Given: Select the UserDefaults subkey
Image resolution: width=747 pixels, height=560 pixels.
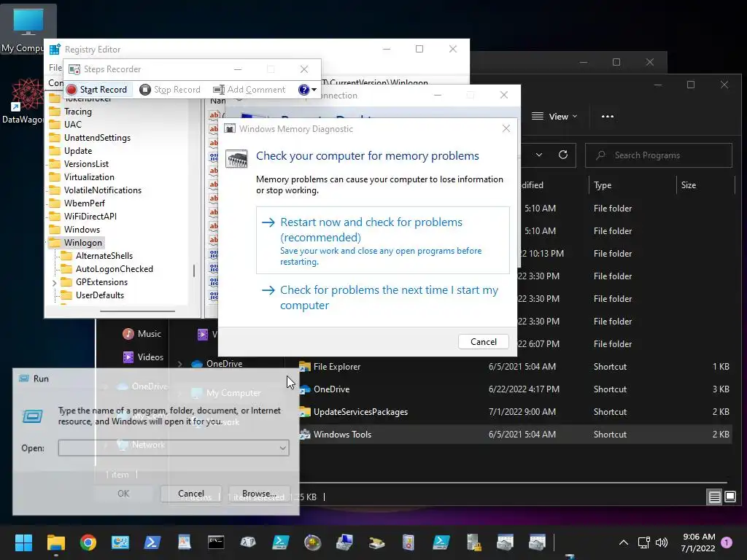Looking at the screenshot, I should (x=99, y=295).
